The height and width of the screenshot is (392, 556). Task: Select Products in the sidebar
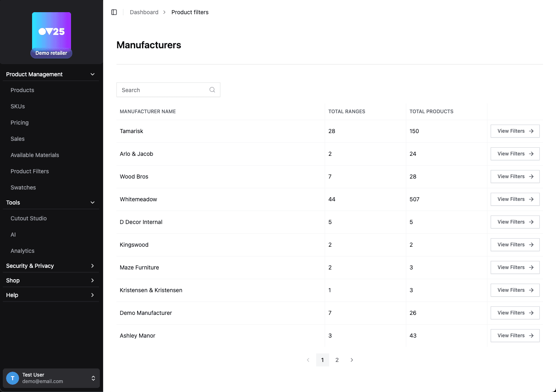22,90
